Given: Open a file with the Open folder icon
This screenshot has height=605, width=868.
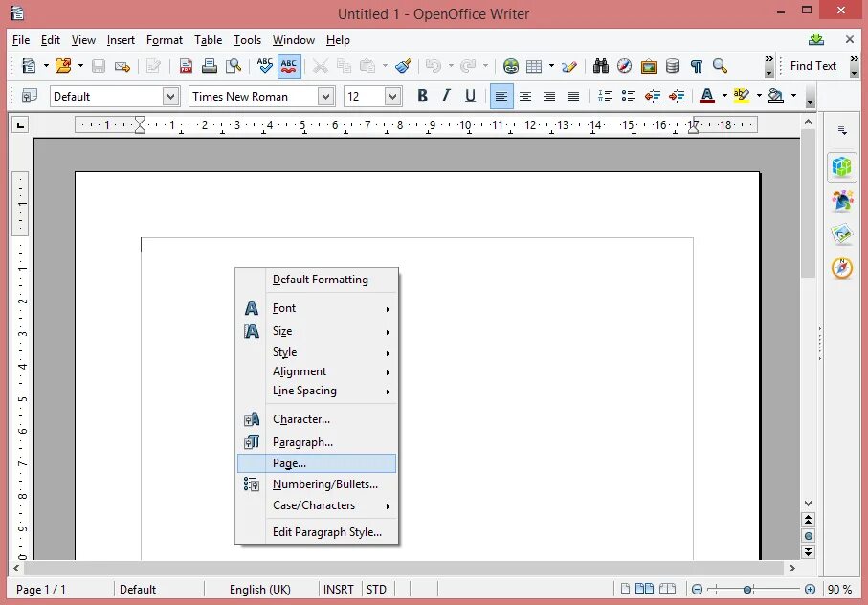Looking at the screenshot, I should (63, 66).
